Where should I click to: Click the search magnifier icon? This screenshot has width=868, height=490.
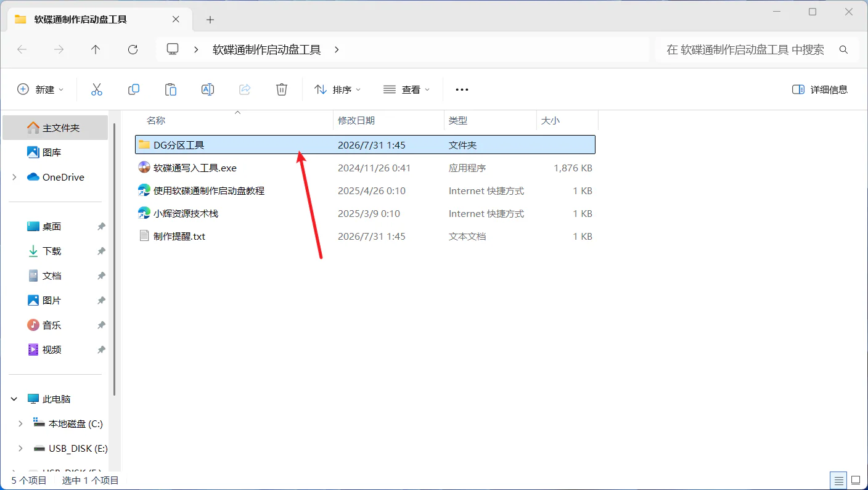844,50
